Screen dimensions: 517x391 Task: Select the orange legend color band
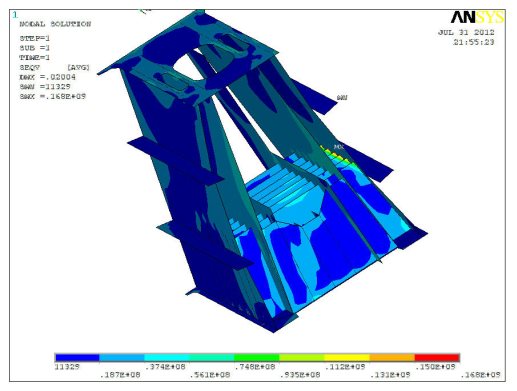[x=392, y=358]
